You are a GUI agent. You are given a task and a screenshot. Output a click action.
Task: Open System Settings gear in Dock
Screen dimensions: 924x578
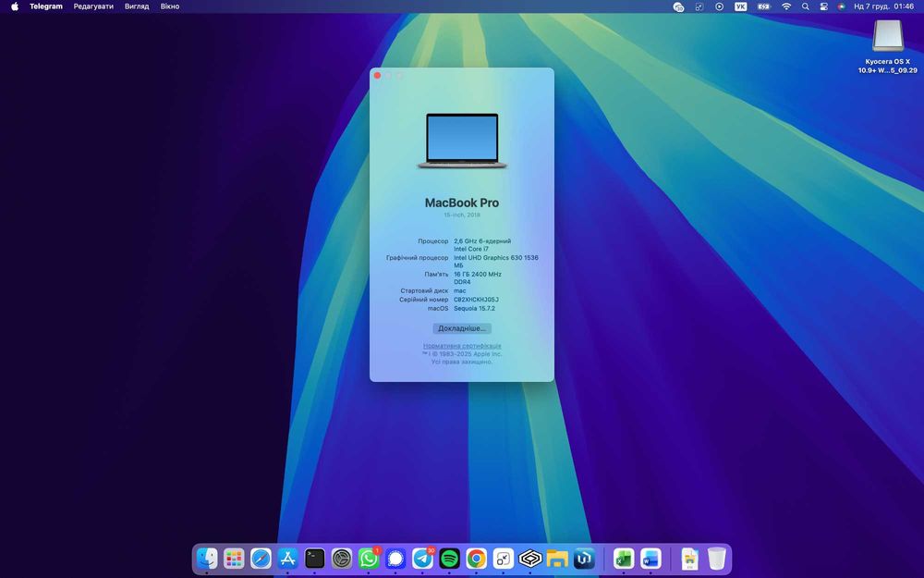pos(342,558)
